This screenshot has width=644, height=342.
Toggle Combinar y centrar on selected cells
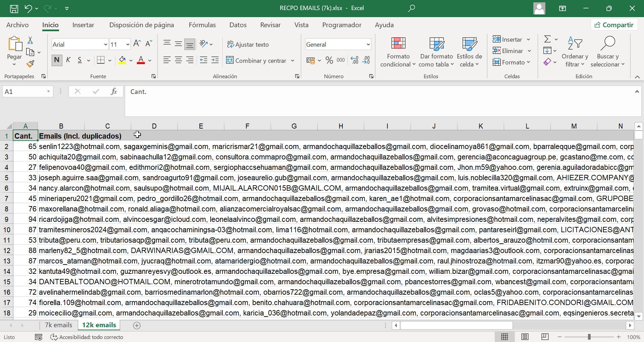(x=258, y=61)
